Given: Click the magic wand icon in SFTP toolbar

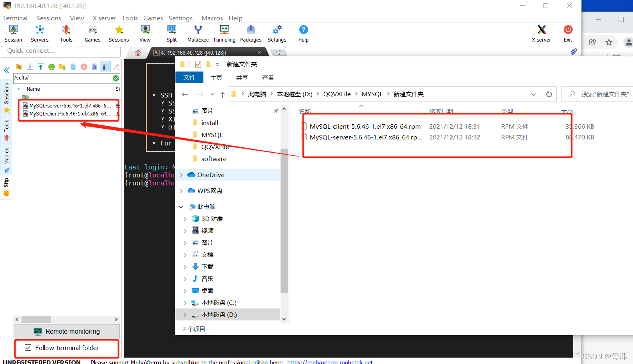Looking at the screenshot, I should 116,67.
